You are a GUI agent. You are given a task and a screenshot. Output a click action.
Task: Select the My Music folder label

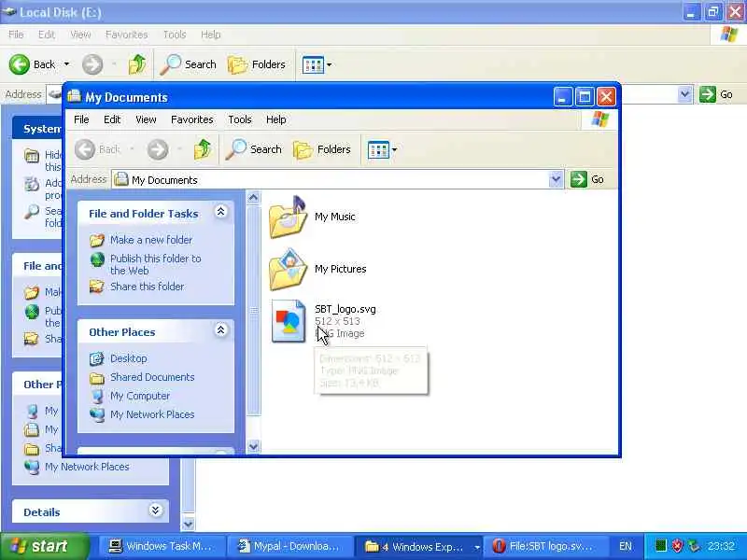coord(335,217)
